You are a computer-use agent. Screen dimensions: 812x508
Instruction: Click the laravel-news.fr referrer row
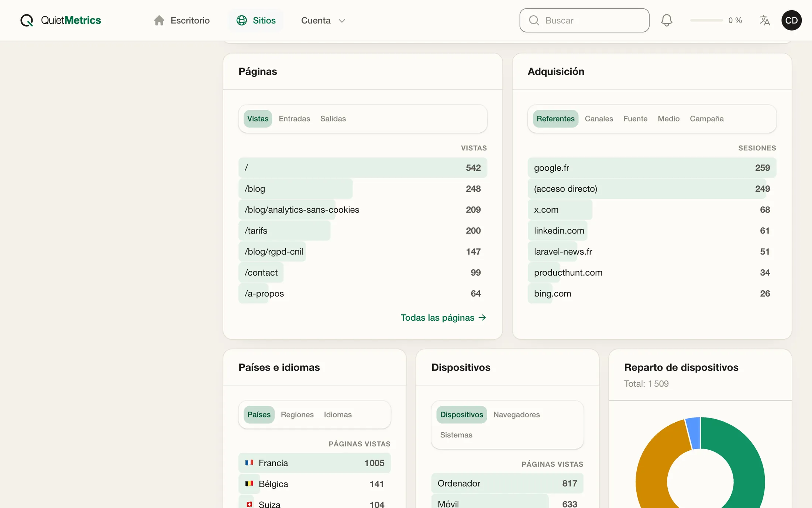coord(652,252)
